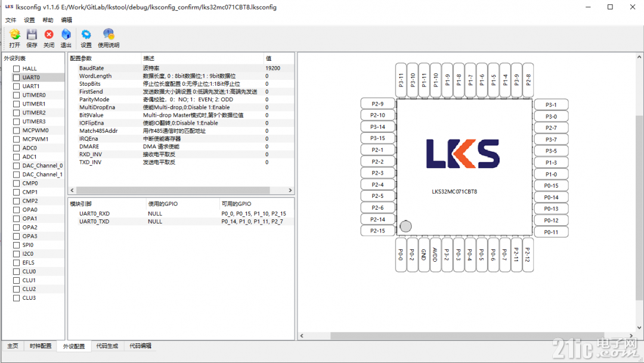Open the 文件 menu

click(11, 20)
